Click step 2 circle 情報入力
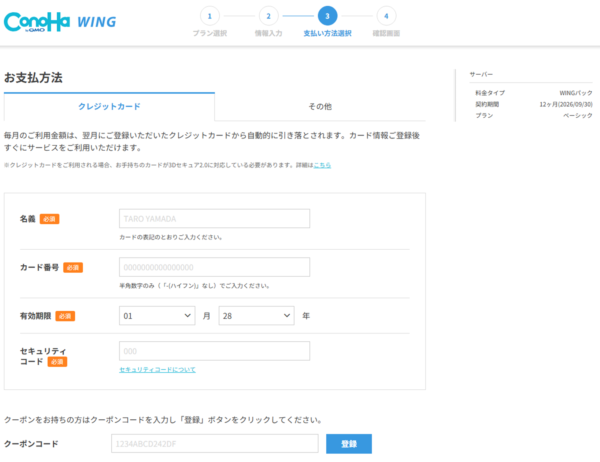 (268, 15)
